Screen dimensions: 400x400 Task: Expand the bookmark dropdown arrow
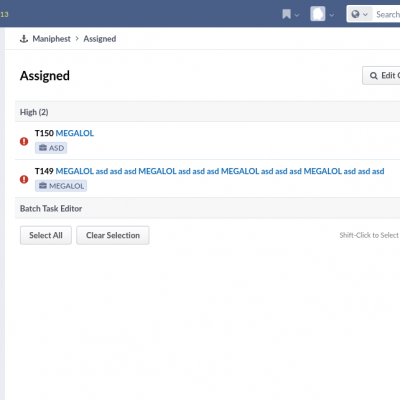297,15
